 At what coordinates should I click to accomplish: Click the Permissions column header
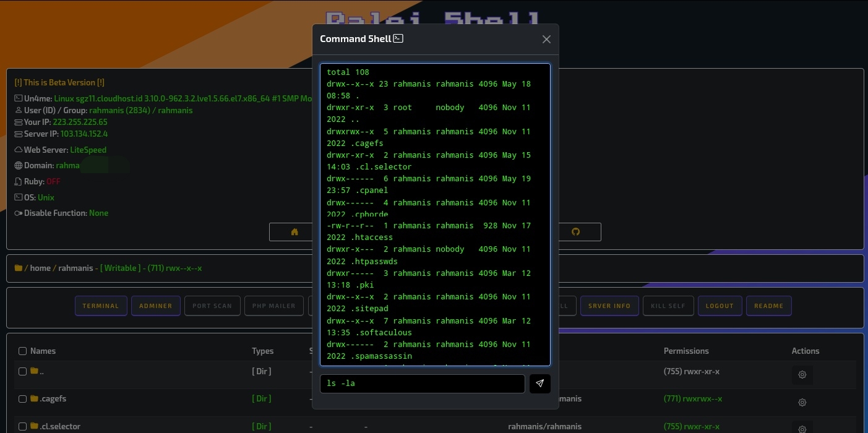tap(686, 351)
